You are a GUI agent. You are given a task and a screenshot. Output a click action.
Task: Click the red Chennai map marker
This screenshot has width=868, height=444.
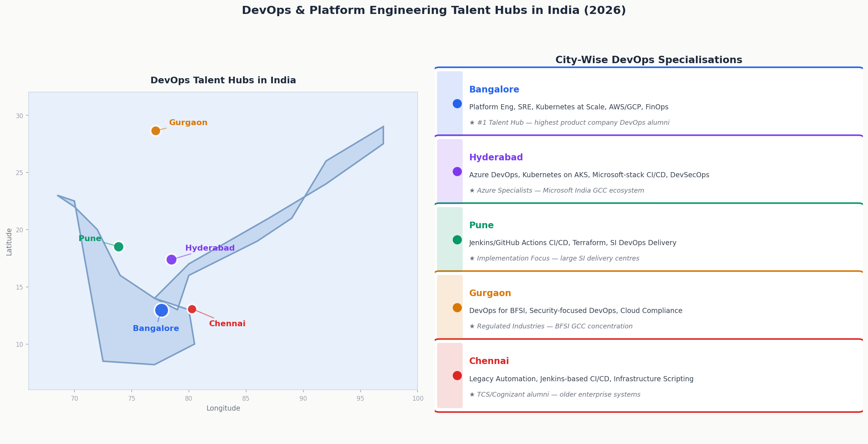pyautogui.click(x=192, y=309)
